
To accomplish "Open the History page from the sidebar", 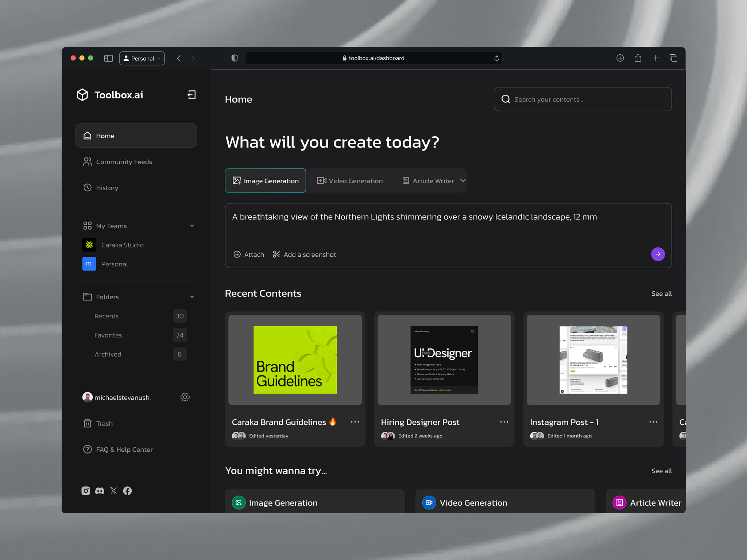I will click(x=107, y=187).
